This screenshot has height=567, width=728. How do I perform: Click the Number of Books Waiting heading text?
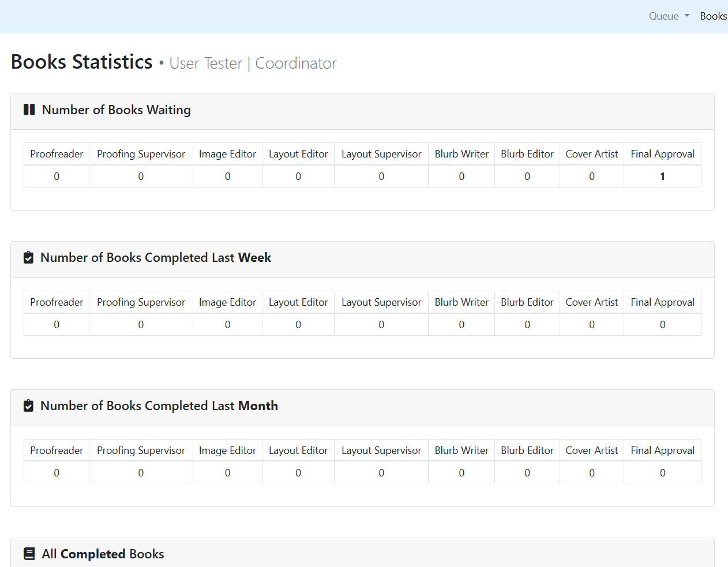coord(116,110)
